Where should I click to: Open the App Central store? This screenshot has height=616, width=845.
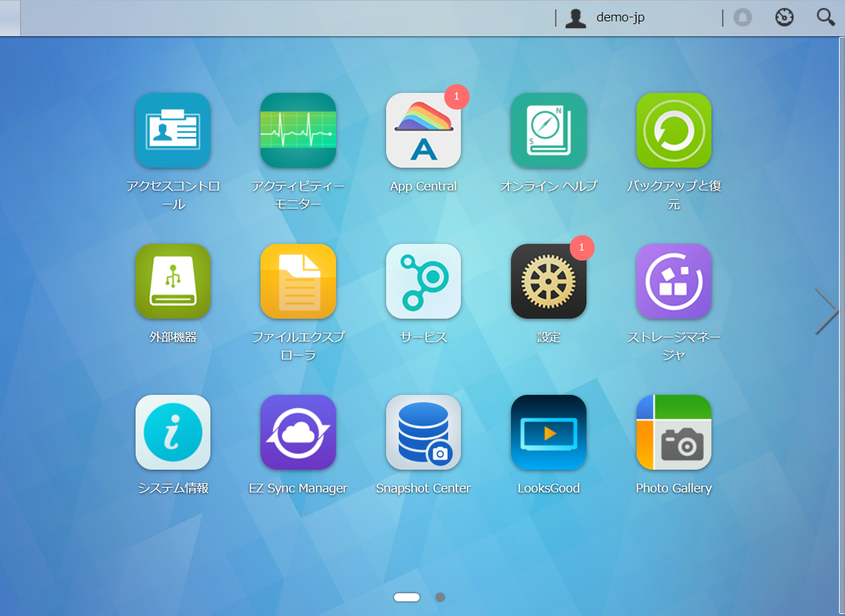click(424, 130)
